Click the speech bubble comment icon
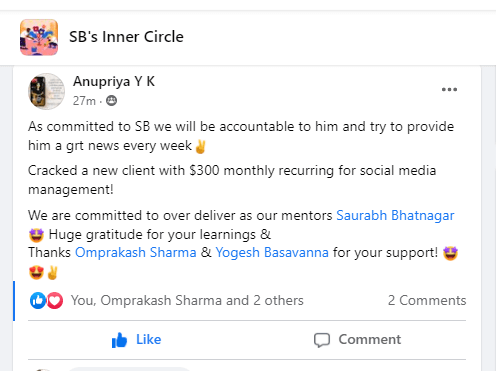Image resolution: width=496 pixels, height=371 pixels. coord(322,340)
